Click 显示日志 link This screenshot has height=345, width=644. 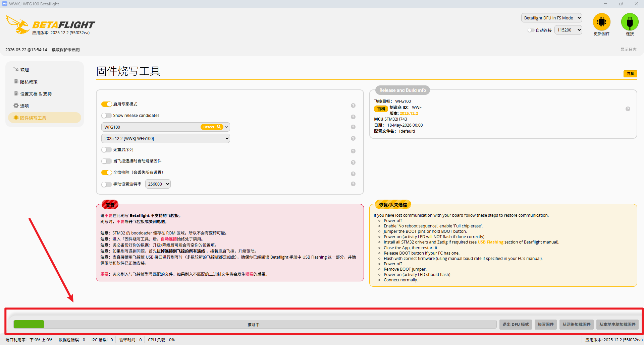[x=628, y=50]
